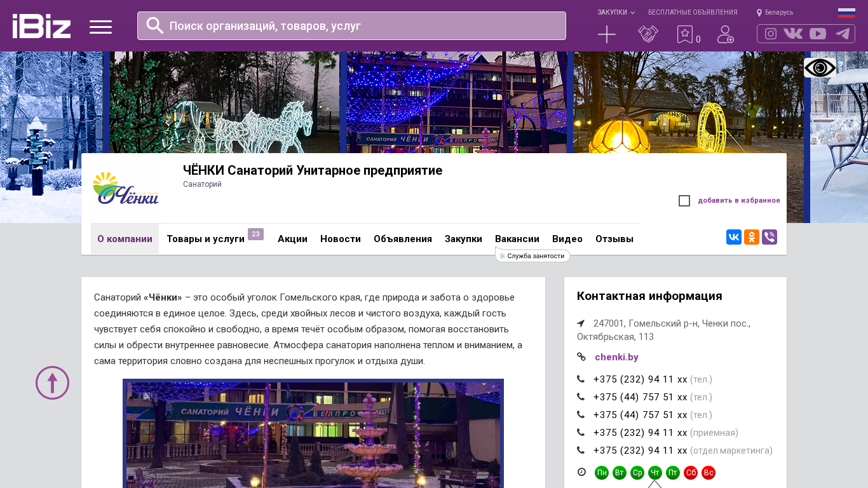The height and width of the screenshot is (488, 868).
Task: Open the Instagram icon in header
Action: tap(771, 34)
